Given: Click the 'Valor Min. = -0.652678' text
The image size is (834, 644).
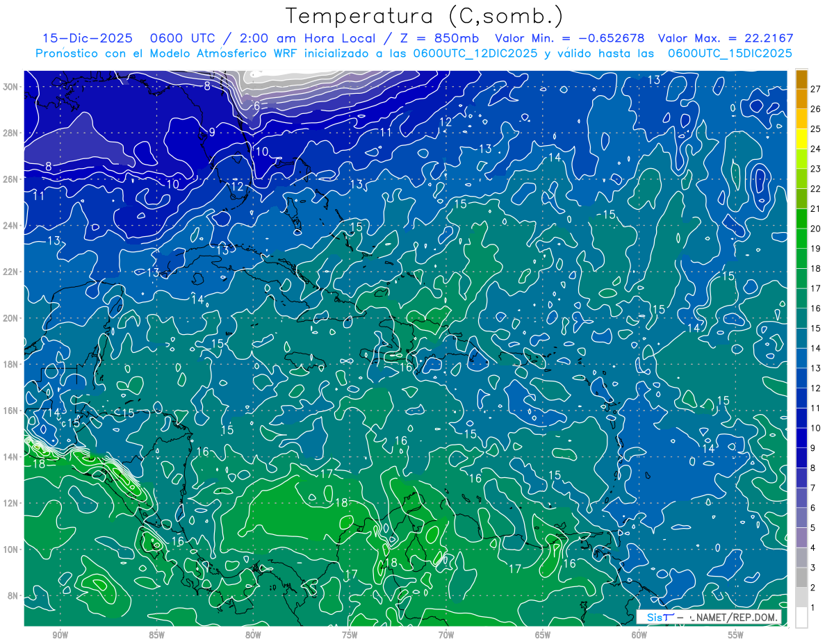Looking at the screenshot, I should click(569, 38).
